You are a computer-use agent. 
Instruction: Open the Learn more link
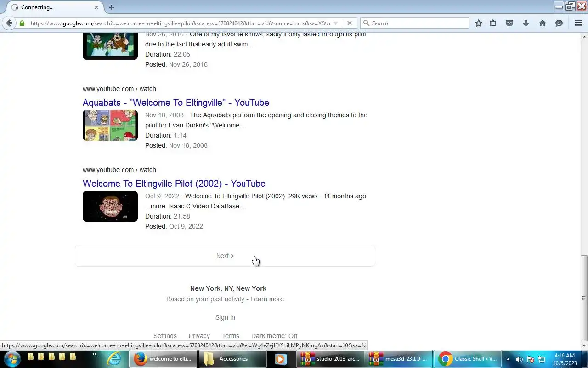click(267, 299)
